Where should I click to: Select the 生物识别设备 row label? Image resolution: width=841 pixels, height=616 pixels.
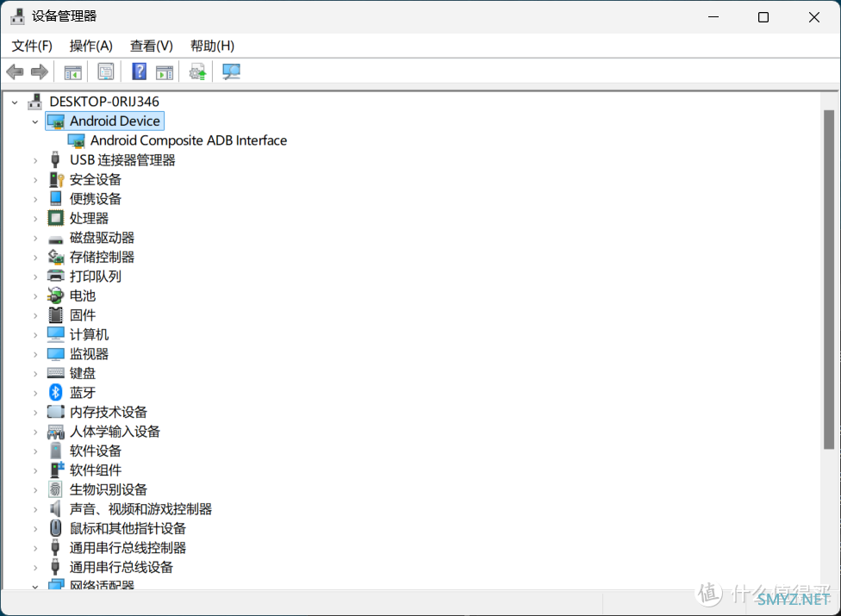point(109,489)
